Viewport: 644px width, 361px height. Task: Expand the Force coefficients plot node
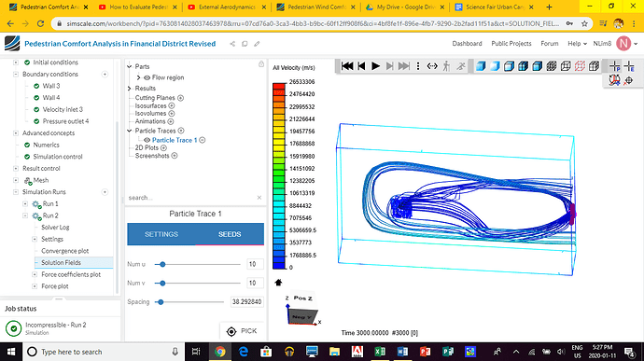[35, 274]
